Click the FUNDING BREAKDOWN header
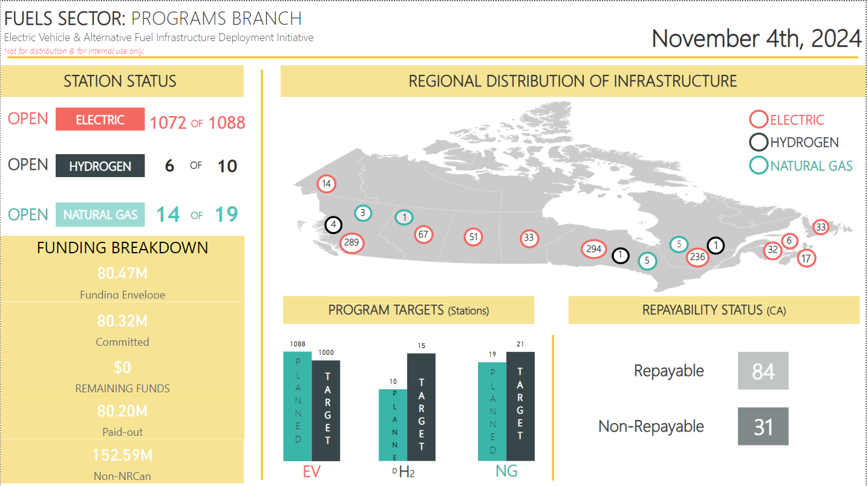Screen dimensions: 868x486 click(x=123, y=247)
